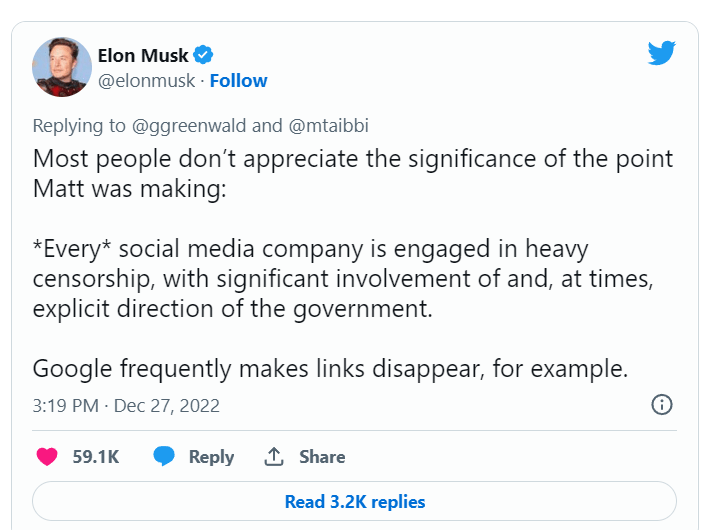The height and width of the screenshot is (530, 721).
Task: Open Elon Musk's profile picture
Action: pyautogui.click(x=63, y=67)
